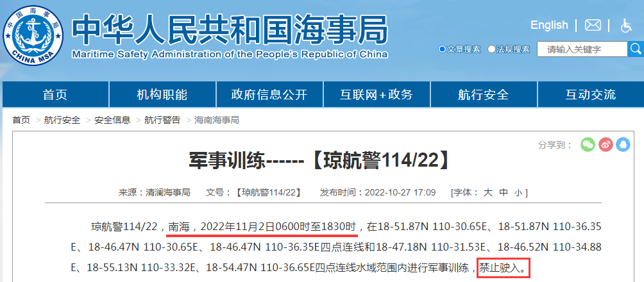Screen dimensions: 644x282
Task: Click the keyword search input field
Action: click(x=582, y=49)
